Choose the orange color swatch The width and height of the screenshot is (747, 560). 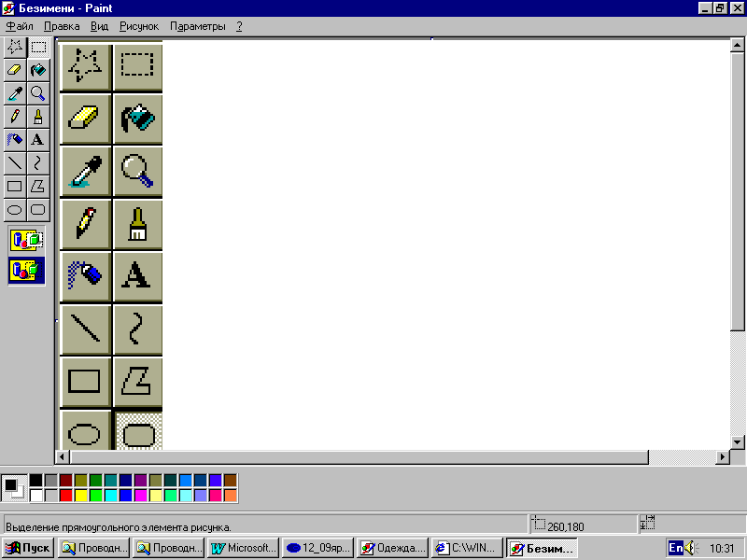click(x=230, y=496)
